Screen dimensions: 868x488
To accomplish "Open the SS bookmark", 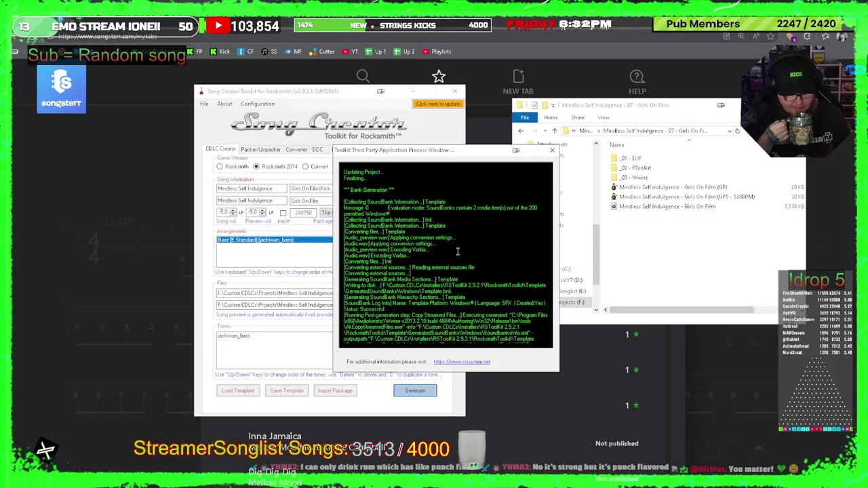I will pos(269,52).
